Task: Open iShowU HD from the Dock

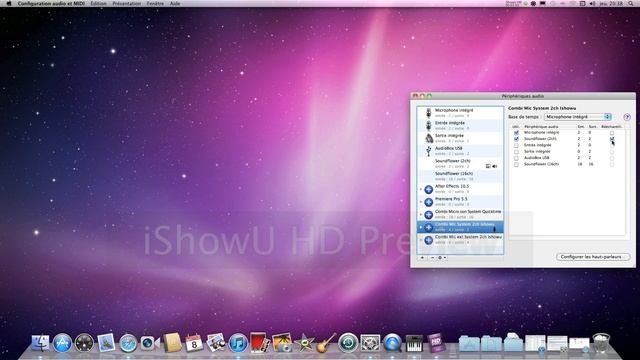Action: [436, 343]
